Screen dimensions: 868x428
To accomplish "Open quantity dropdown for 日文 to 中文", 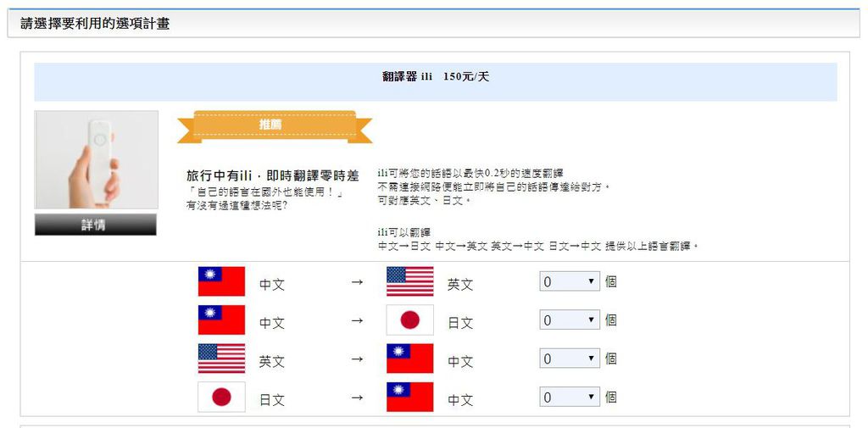I will pos(570,397).
